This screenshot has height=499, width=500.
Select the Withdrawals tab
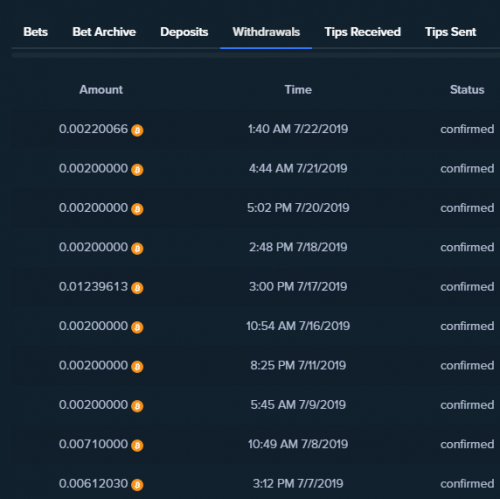click(266, 32)
